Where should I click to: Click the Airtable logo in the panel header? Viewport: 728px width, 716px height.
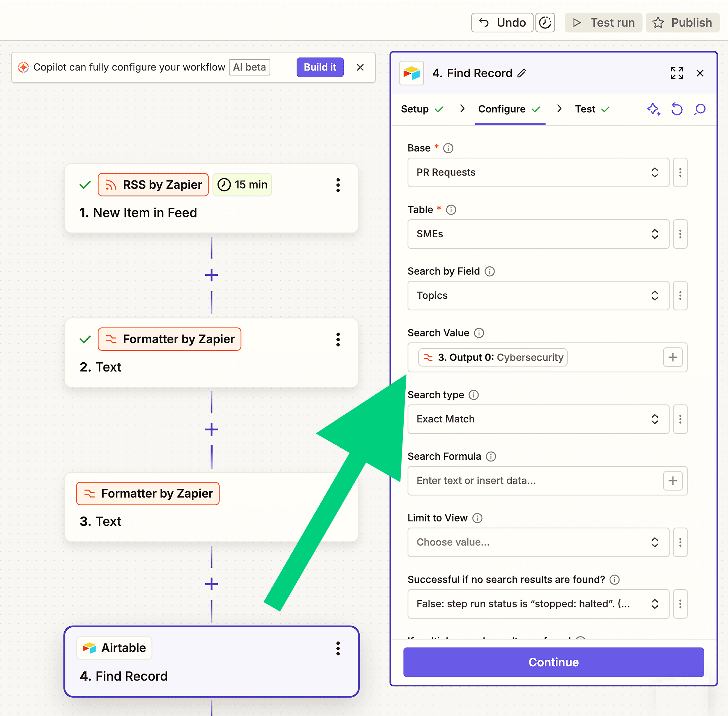[411, 73]
